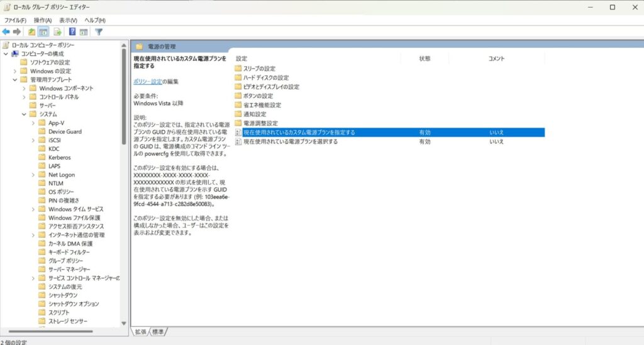Click the blue Back arrow in toolbar
Viewport: 644px width, 345px height.
pos(6,31)
